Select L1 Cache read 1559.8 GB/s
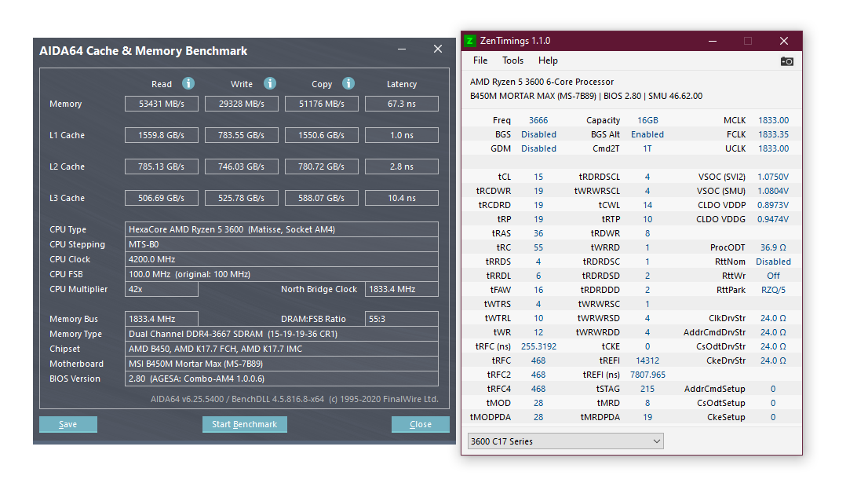The width and height of the screenshot is (868, 494). pyautogui.click(x=161, y=135)
